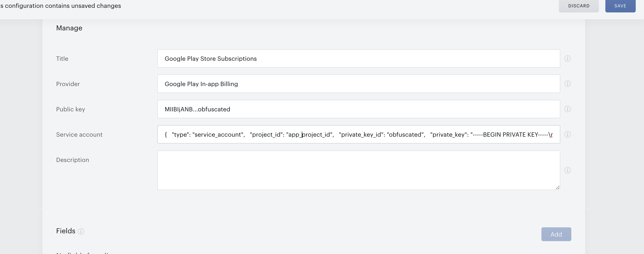Click the Public key label text
644x254 pixels.
[x=70, y=109]
